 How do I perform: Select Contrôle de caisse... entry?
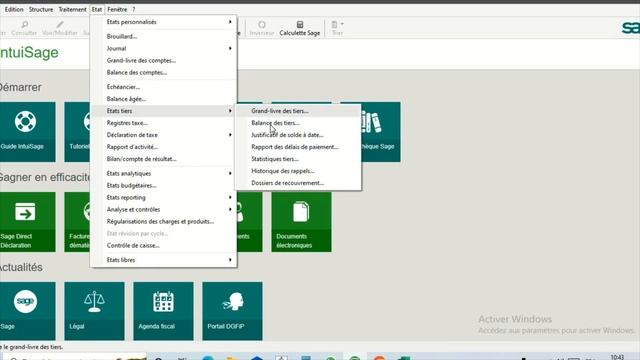pyautogui.click(x=163, y=245)
